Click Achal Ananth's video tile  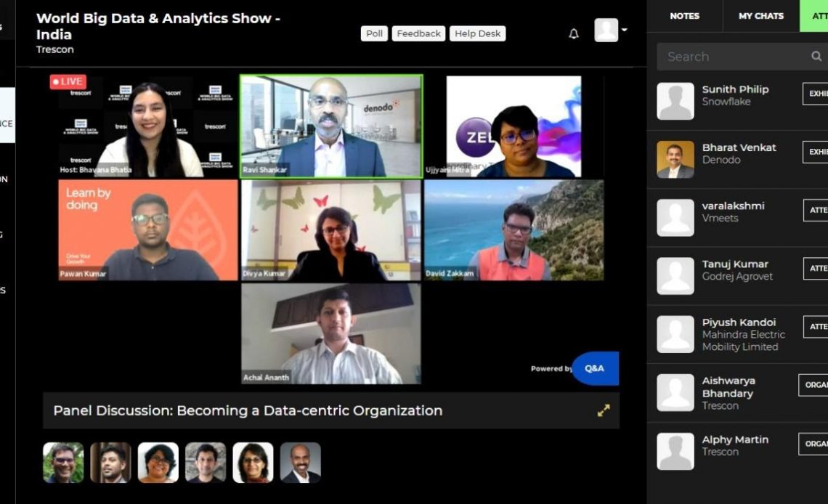[331, 333]
